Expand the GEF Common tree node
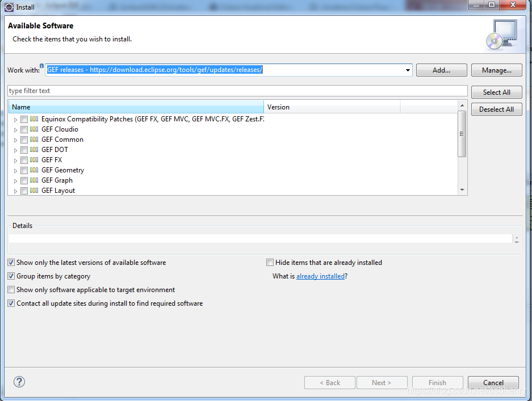 click(x=15, y=140)
